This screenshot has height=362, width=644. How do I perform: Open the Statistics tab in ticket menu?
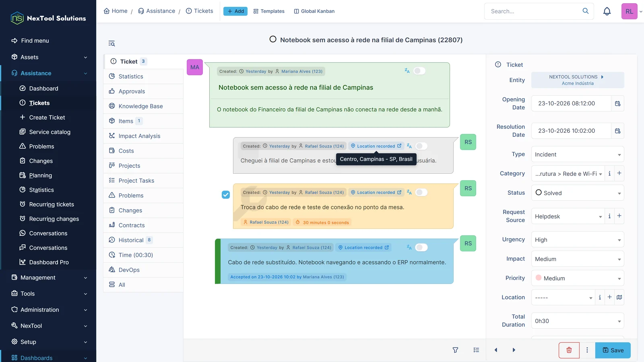point(144,76)
